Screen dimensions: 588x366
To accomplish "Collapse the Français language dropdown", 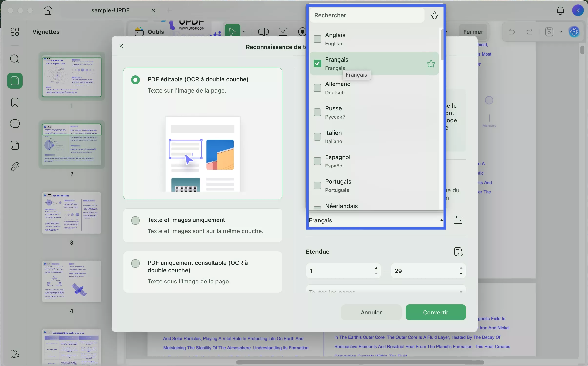I will [x=441, y=220].
